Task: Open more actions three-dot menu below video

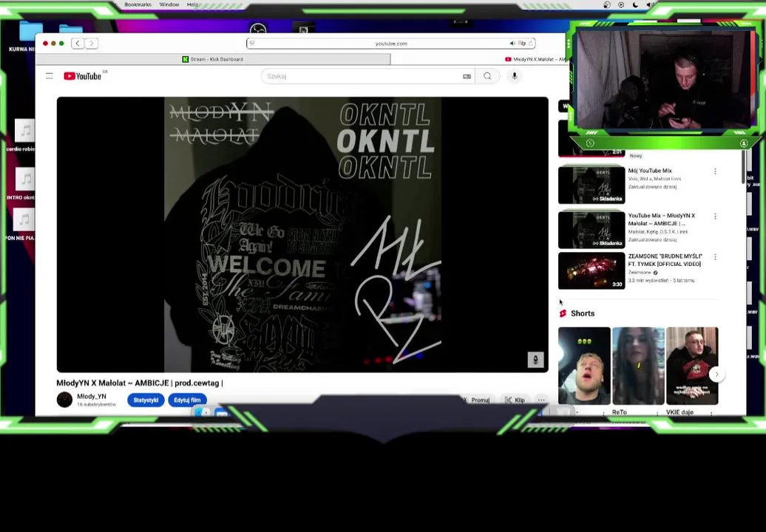Action: tap(541, 400)
